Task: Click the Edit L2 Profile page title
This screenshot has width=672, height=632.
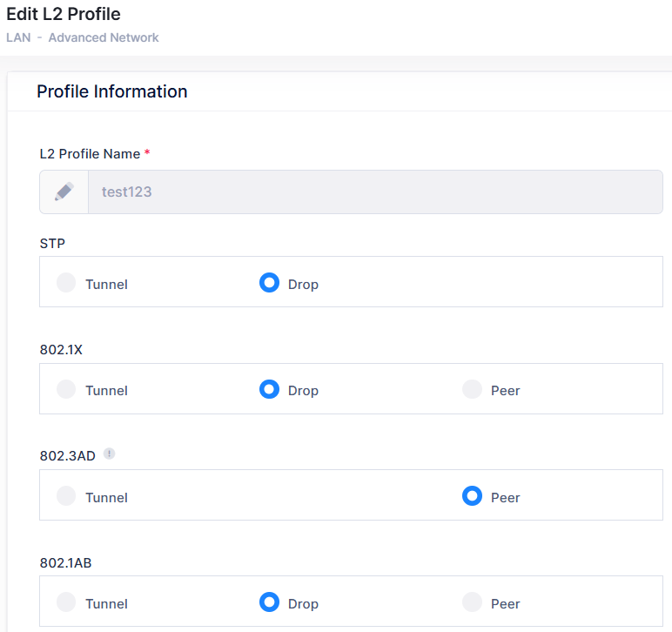Action: pyautogui.click(x=64, y=14)
